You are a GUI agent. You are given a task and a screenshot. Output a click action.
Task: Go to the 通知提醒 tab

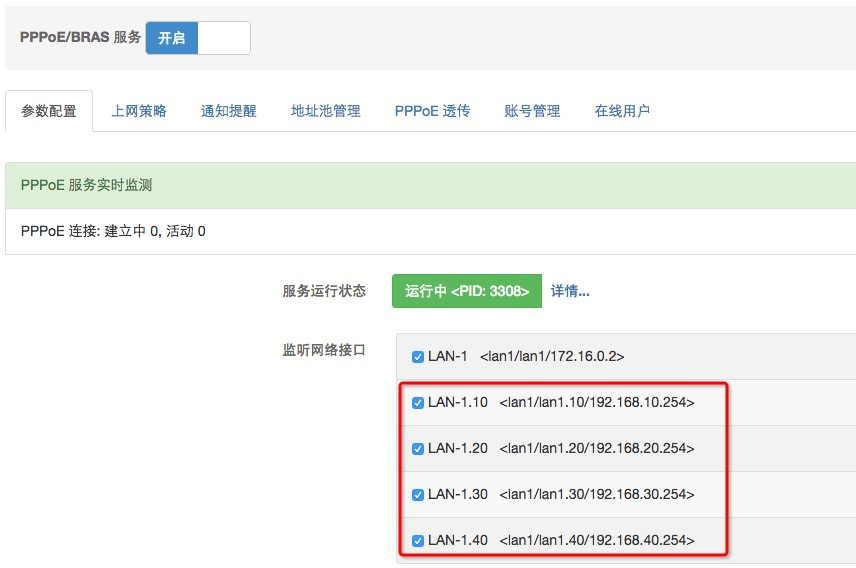click(229, 111)
